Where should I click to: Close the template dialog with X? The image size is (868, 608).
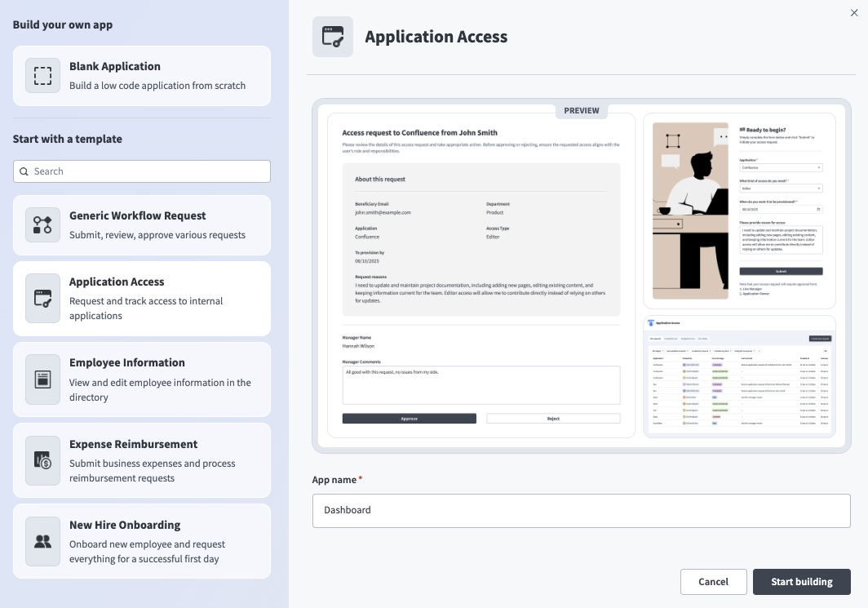(854, 12)
